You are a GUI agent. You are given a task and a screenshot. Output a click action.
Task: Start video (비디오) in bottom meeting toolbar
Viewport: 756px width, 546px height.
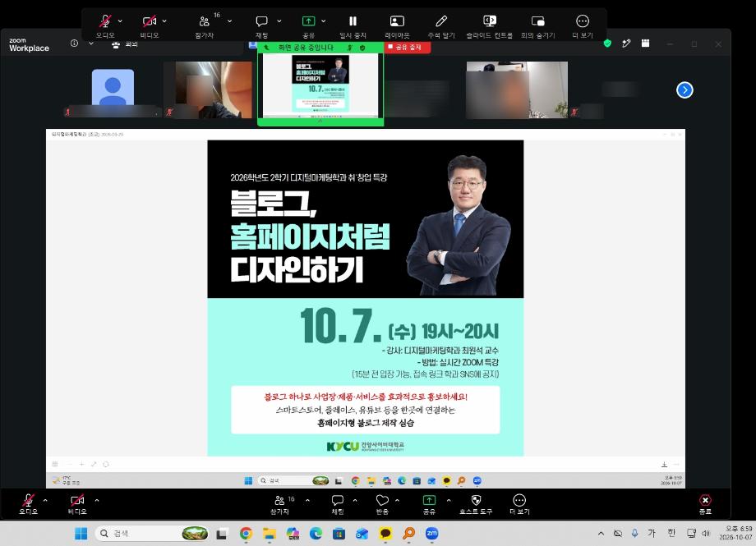[77, 504]
